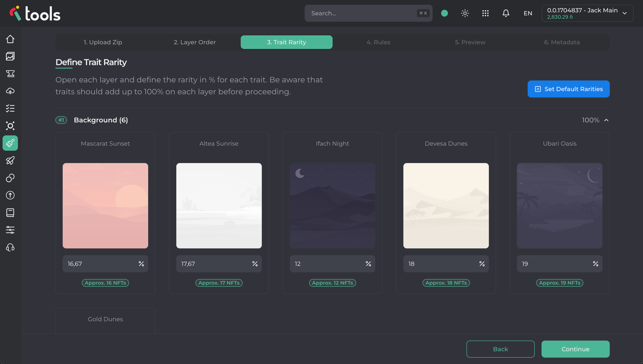The image size is (643, 364).
Task: Collapse the Background layer section
Action: [x=606, y=120]
